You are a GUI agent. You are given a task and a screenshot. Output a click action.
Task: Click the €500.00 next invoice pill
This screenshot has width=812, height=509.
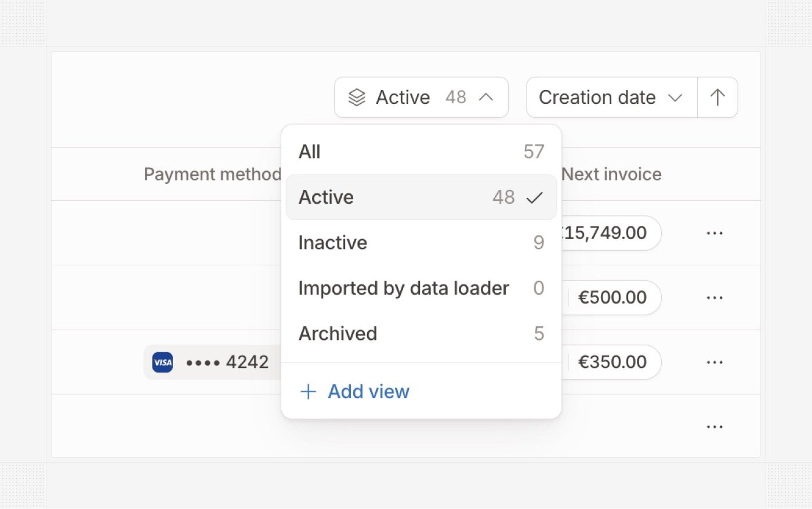click(x=611, y=298)
